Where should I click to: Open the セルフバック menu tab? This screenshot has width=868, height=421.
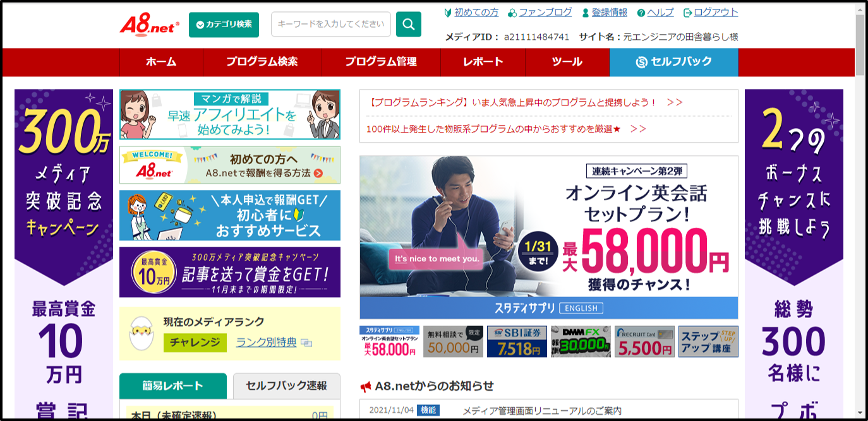click(673, 62)
